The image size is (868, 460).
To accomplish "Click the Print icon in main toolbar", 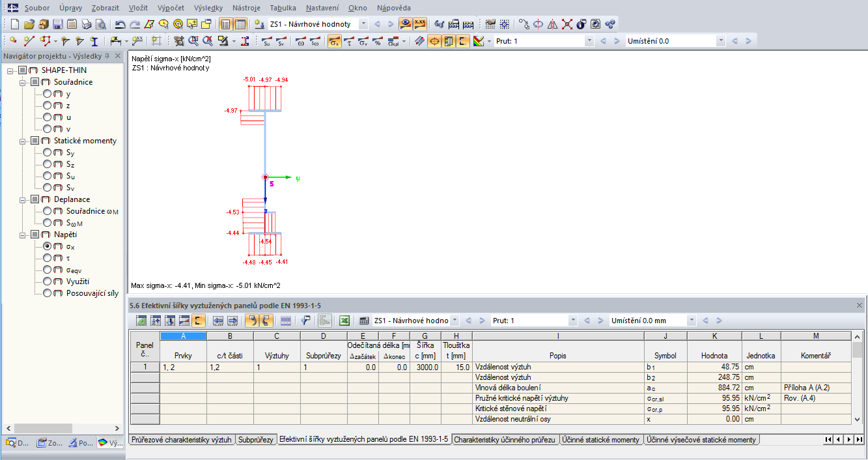I will (x=86, y=24).
